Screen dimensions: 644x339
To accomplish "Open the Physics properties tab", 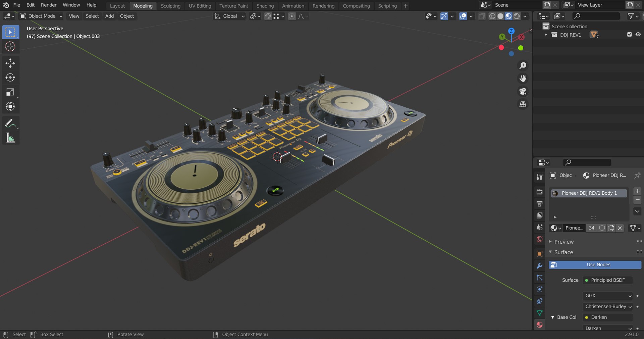I will (x=539, y=289).
